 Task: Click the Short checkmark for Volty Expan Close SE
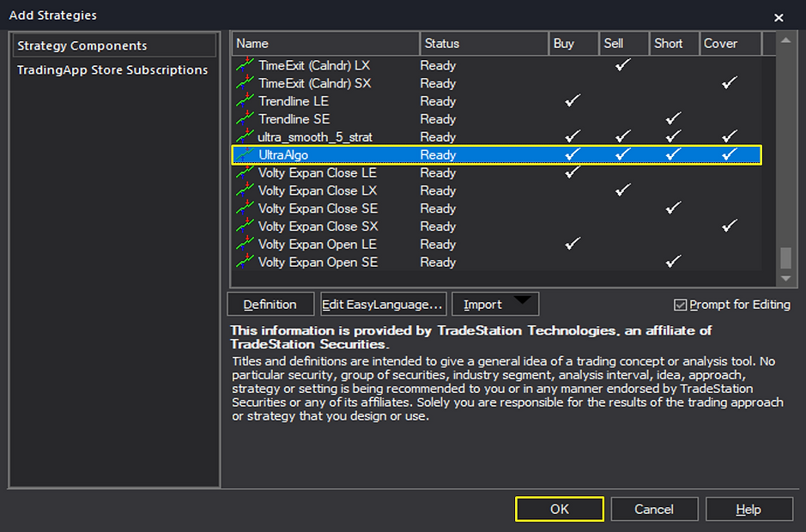click(x=673, y=209)
